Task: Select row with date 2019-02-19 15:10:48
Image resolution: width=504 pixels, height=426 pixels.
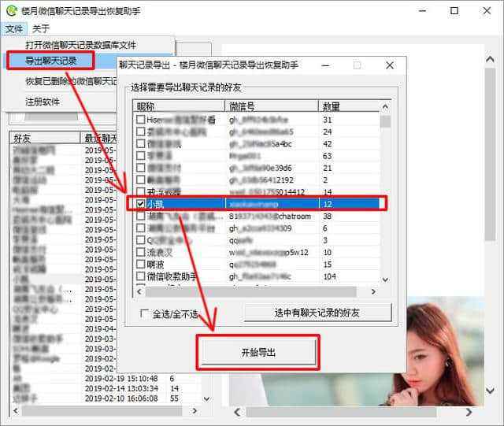Action: [106, 379]
